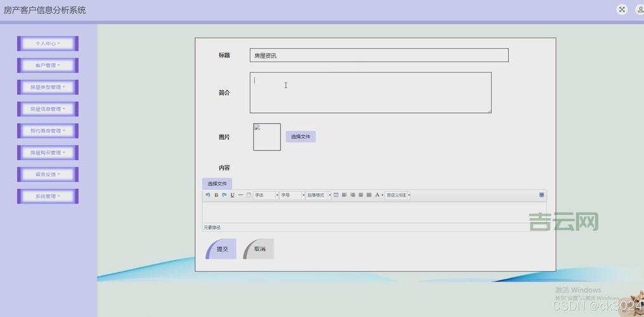
Task: Open the 段落格式 paragraph format dropdown
Action: tap(319, 195)
